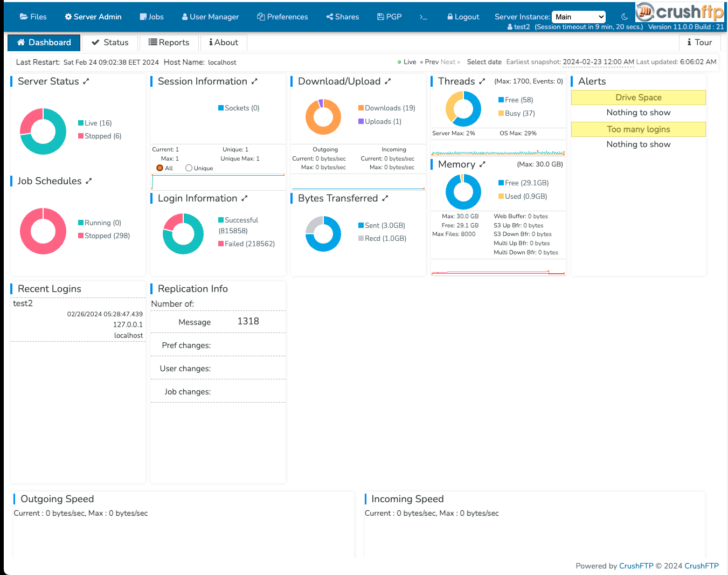Toggle the Live snapshot indicator
728x575 pixels.
[x=407, y=62]
